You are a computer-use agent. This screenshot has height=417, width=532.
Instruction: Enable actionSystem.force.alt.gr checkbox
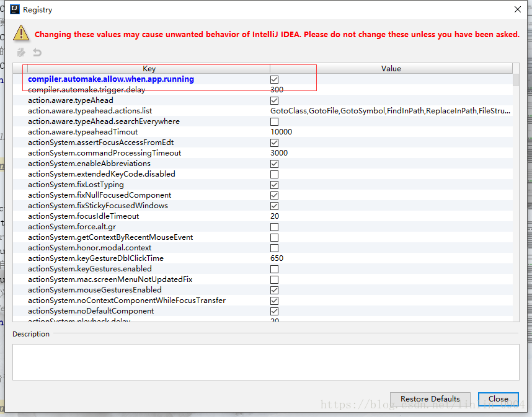(x=274, y=226)
